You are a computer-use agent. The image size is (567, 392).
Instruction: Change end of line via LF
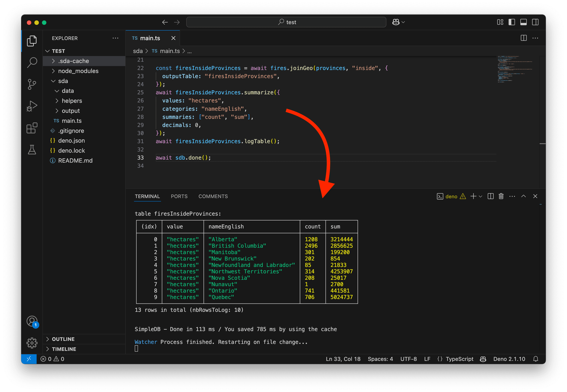point(427,359)
